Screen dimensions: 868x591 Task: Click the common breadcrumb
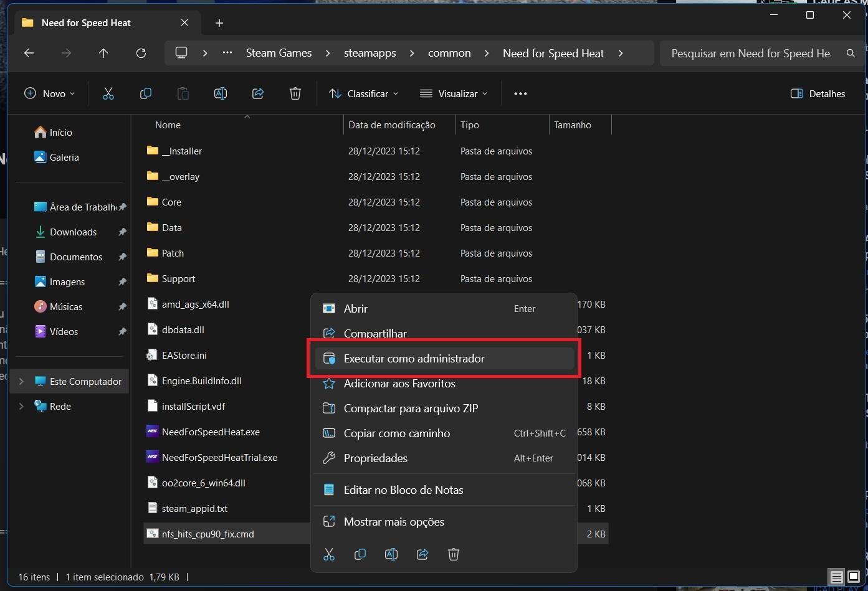(x=449, y=53)
